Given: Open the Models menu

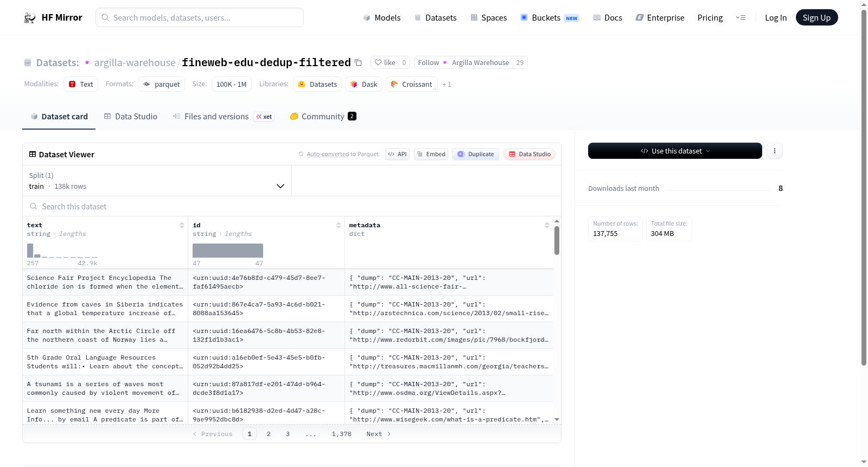Looking at the screenshot, I should (382, 17).
